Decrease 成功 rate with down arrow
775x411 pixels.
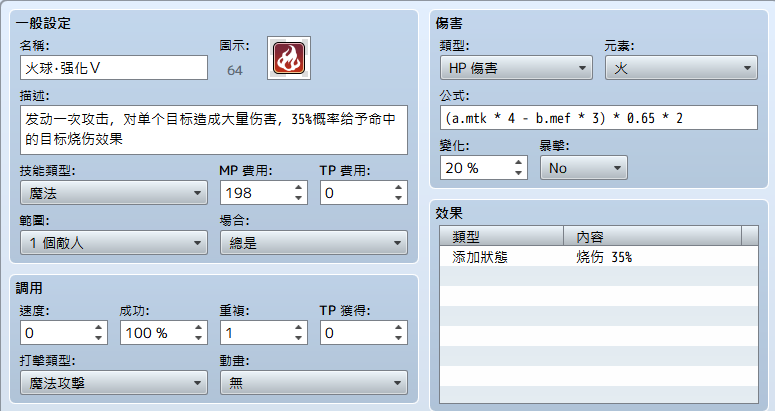(x=198, y=338)
